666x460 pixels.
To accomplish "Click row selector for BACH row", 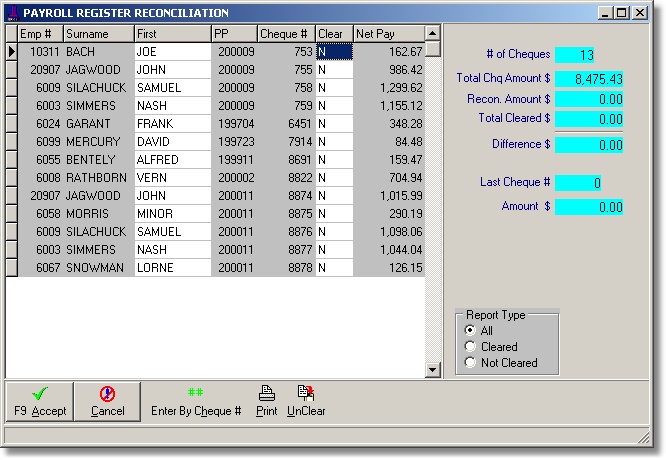I will pos(11,52).
